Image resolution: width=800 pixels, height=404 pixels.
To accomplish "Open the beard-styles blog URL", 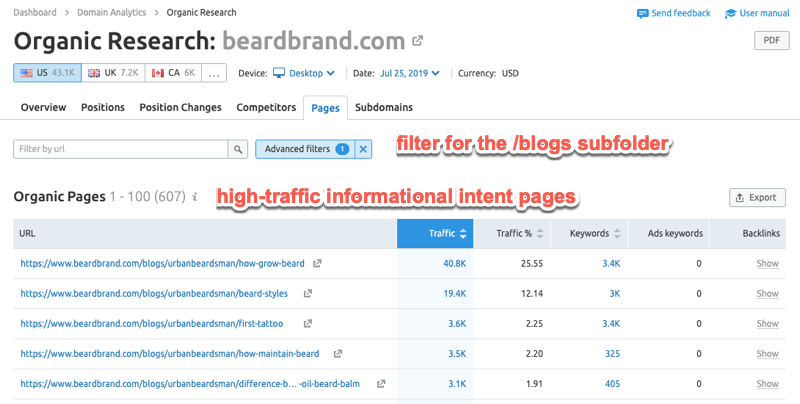I will click(154, 294).
